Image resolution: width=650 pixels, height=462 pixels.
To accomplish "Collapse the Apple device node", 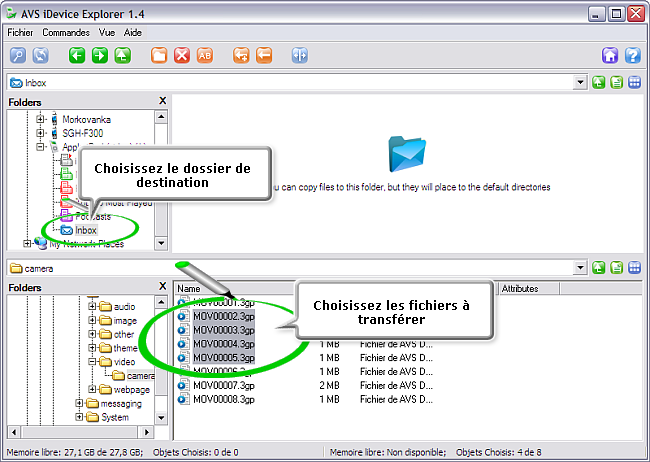I will [x=40, y=147].
